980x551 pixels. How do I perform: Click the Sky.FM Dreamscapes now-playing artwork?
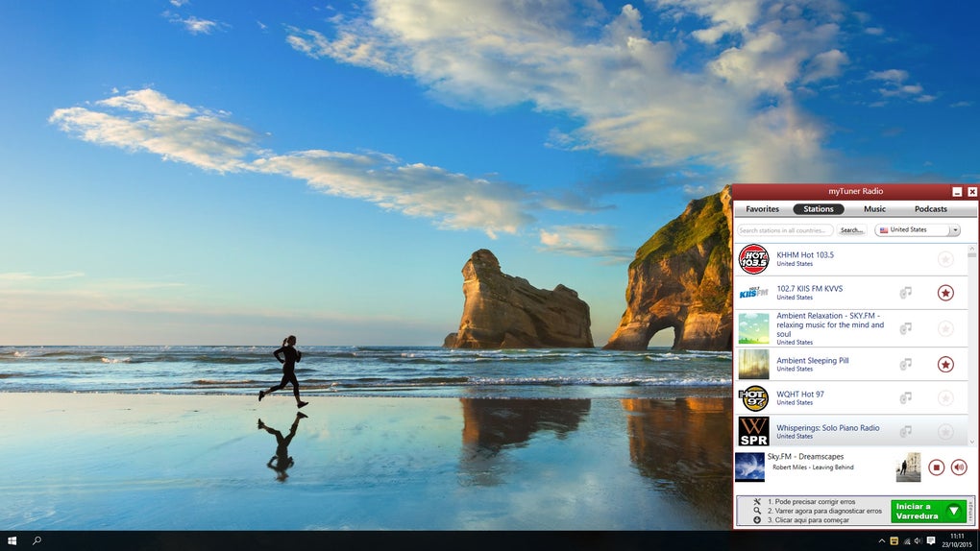click(749, 467)
